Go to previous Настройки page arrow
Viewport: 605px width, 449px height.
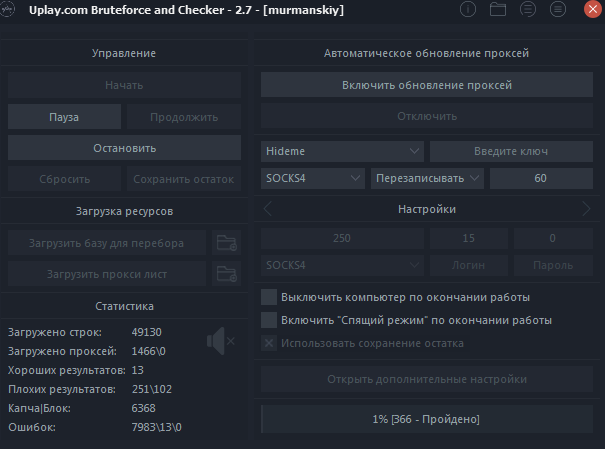pos(268,209)
